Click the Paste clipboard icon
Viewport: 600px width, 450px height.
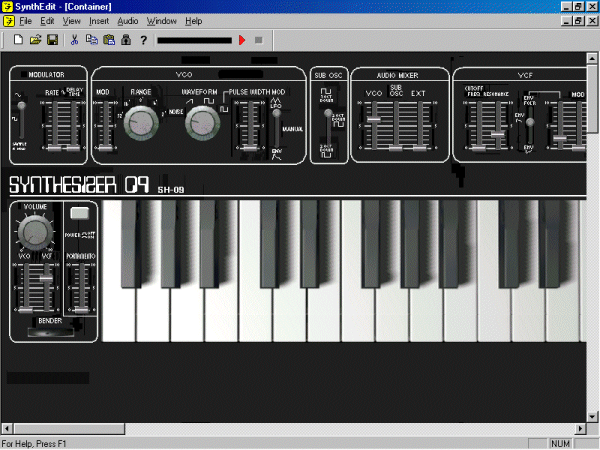109,40
